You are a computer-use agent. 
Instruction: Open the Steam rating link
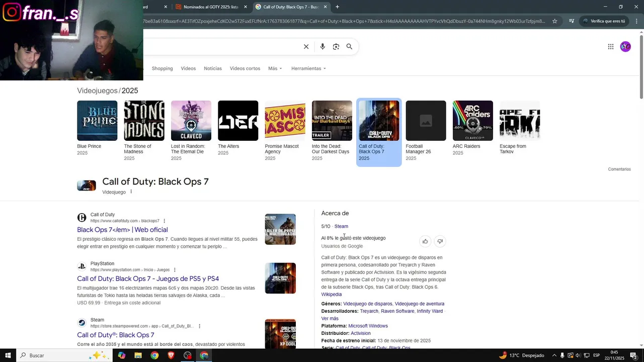pyautogui.click(x=341, y=226)
